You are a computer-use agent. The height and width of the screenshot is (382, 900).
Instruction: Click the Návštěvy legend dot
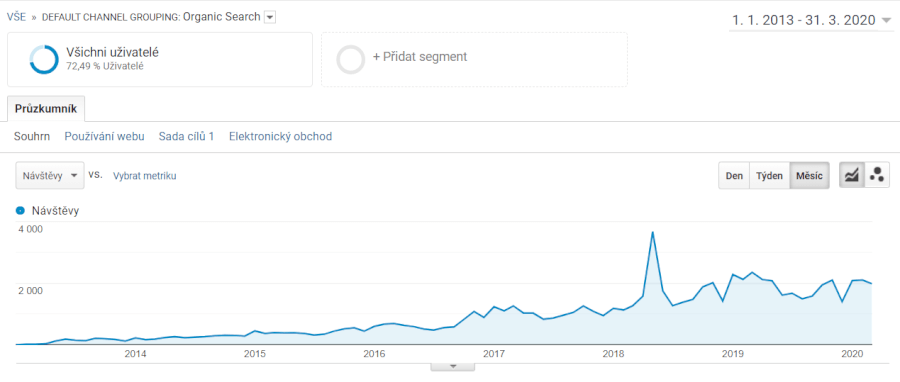click(21, 211)
